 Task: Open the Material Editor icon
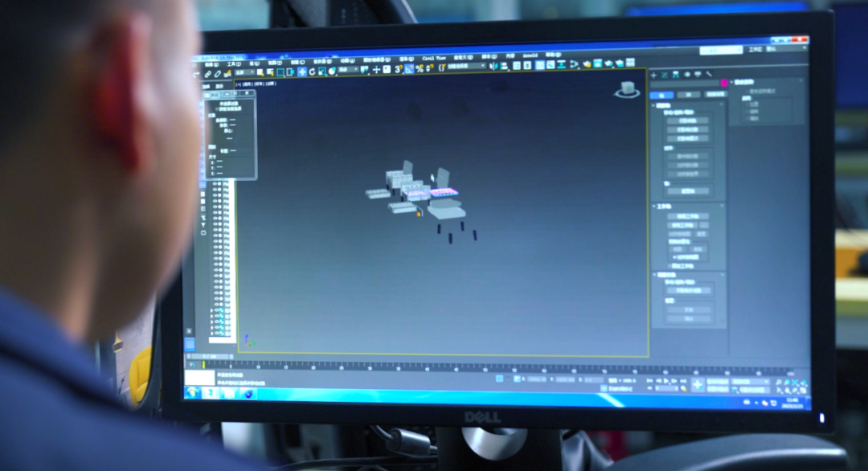pos(574,64)
